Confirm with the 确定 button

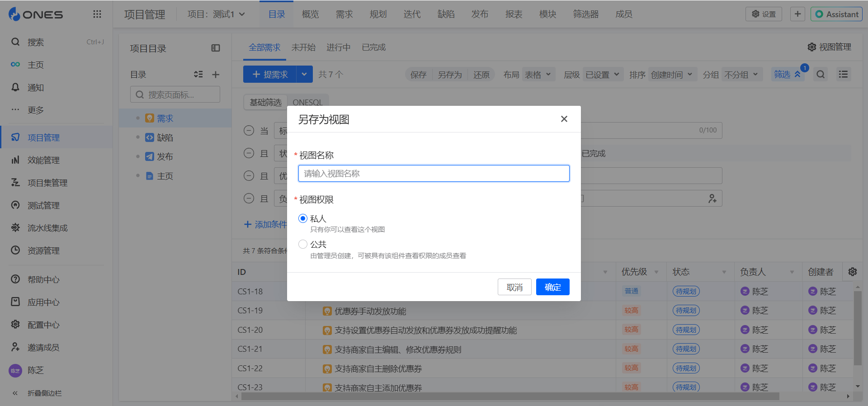point(552,287)
